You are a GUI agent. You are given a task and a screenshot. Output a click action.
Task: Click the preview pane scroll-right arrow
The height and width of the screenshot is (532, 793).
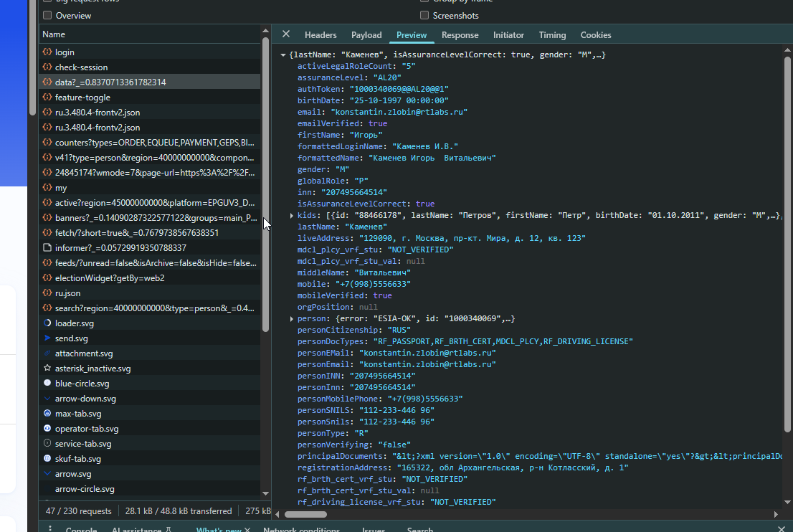point(776,514)
